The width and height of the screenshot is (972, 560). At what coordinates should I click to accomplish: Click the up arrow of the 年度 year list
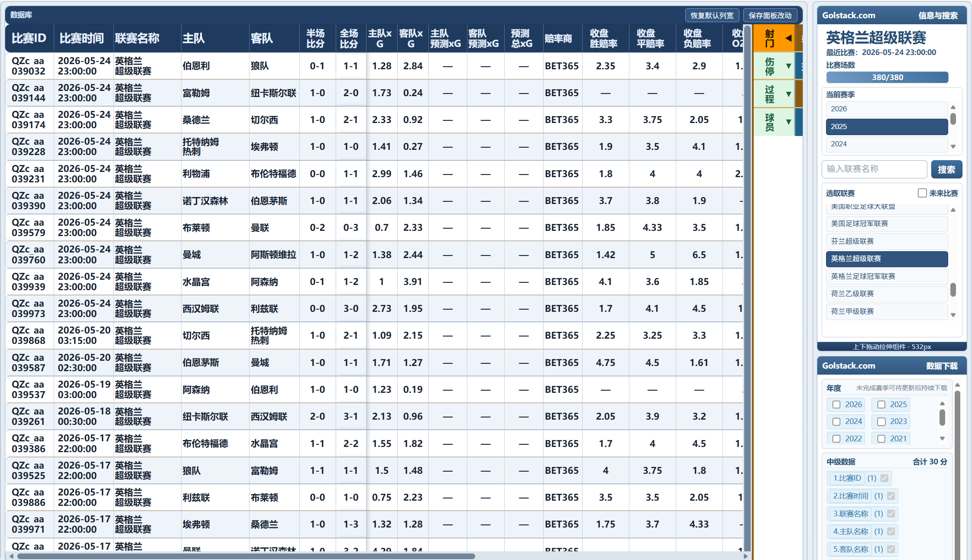942,403
